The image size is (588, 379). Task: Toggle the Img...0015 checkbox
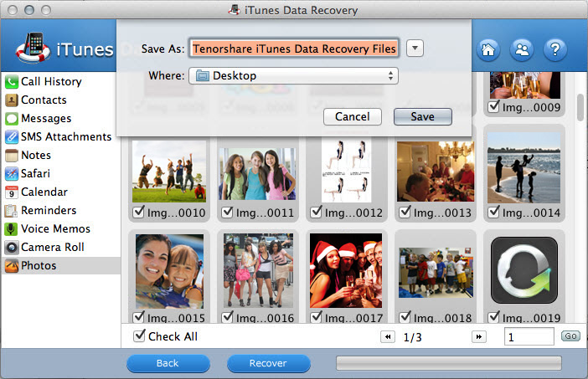(x=139, y=317)
